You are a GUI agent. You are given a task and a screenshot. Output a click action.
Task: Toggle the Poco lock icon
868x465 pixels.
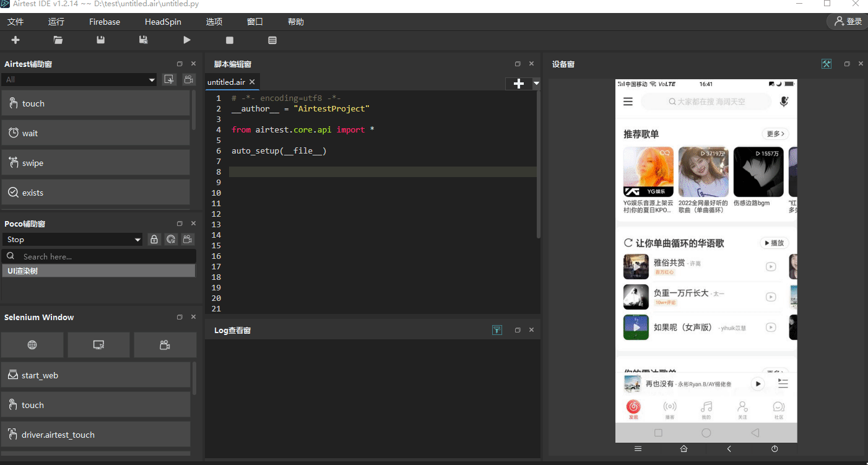tap(154, 240)
